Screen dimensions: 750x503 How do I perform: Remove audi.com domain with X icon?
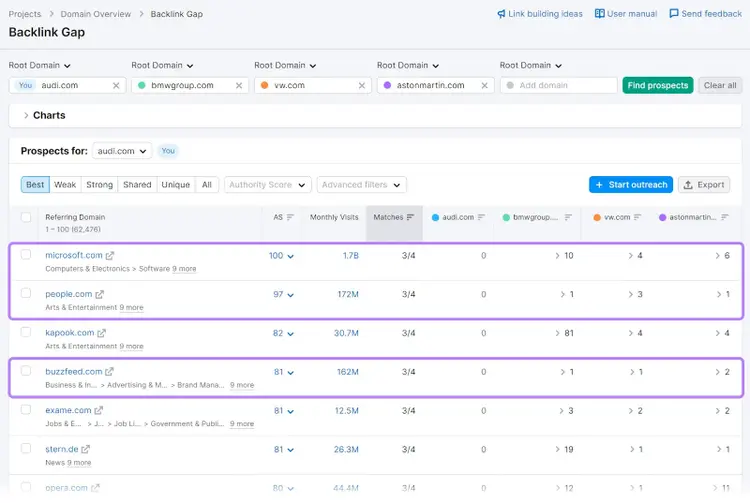point(116,86)
